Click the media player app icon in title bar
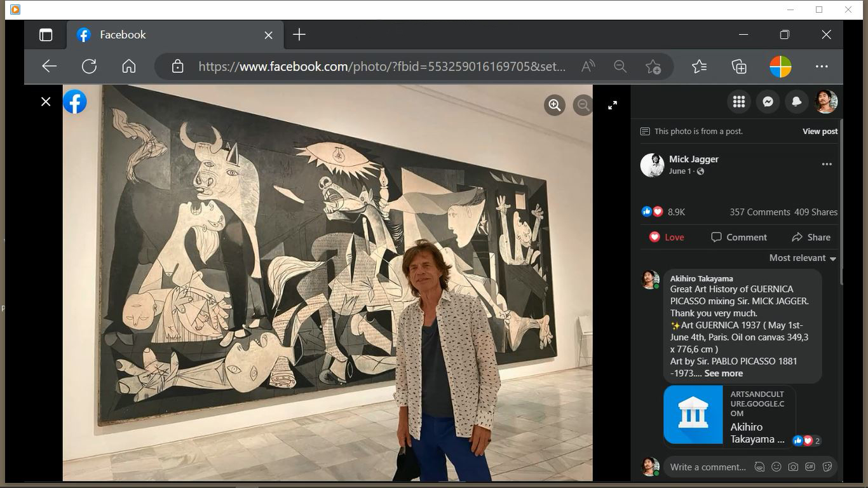The width and height of the screenshot is (868, 488). click(15, 10)
